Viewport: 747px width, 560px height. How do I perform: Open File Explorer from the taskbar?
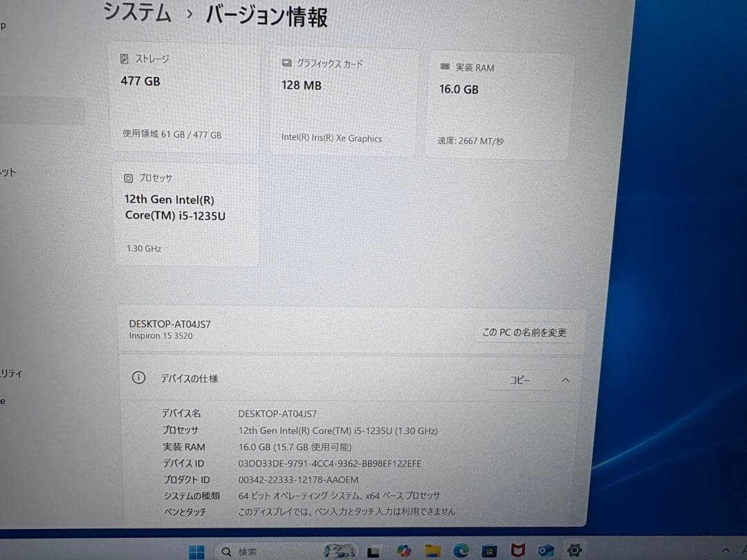pyautogui.click(x=433, y=551)
